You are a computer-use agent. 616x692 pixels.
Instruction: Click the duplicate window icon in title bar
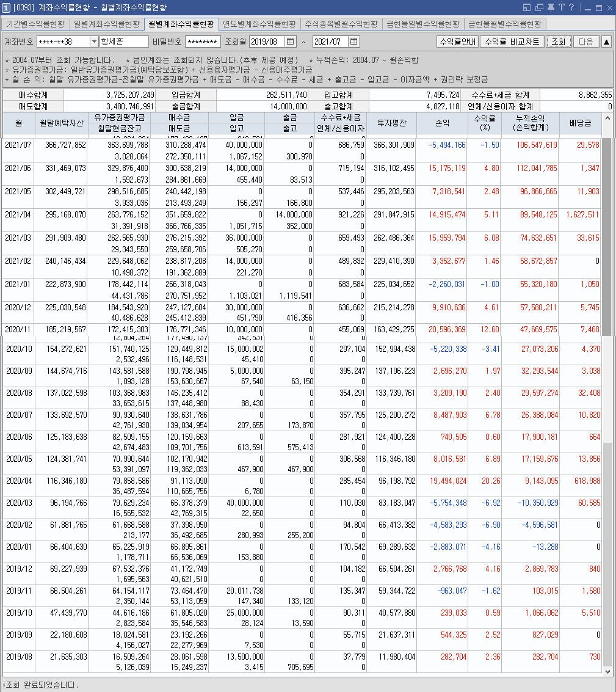[539, 7]
